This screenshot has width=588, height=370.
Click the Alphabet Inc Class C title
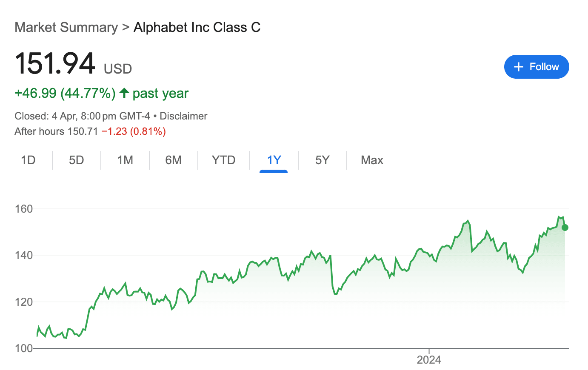pos(197,27)
